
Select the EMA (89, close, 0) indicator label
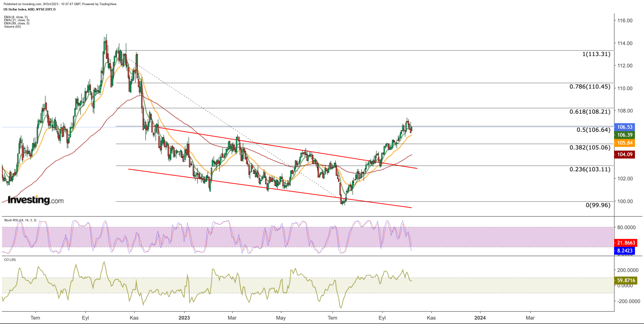[17, 23]
